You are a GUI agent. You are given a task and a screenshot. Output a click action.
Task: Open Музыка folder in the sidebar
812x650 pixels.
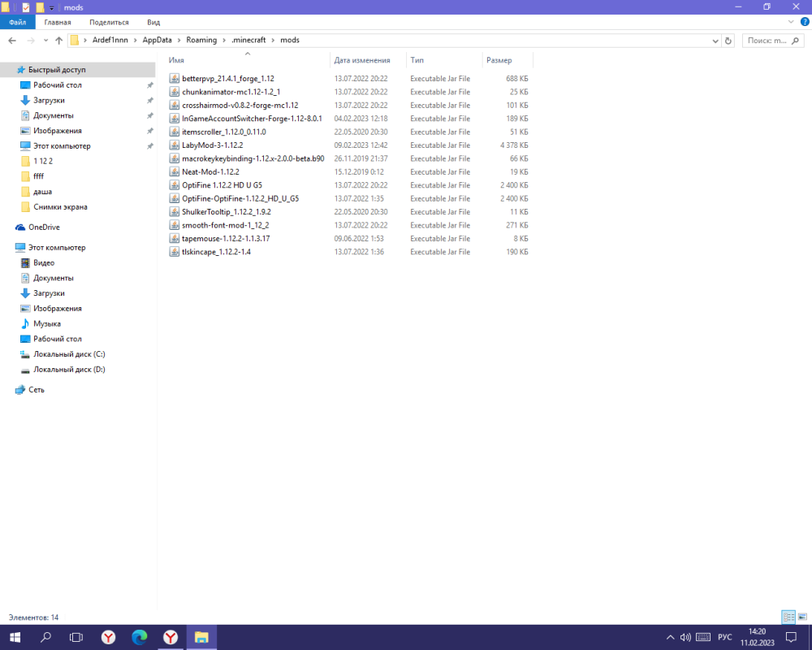point(46,323)
